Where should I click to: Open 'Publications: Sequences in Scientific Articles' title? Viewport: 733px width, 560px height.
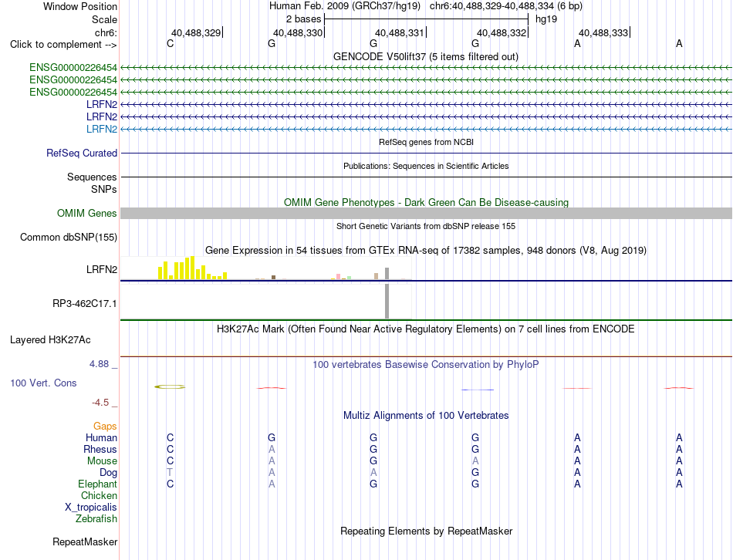(x=426, y=166)
